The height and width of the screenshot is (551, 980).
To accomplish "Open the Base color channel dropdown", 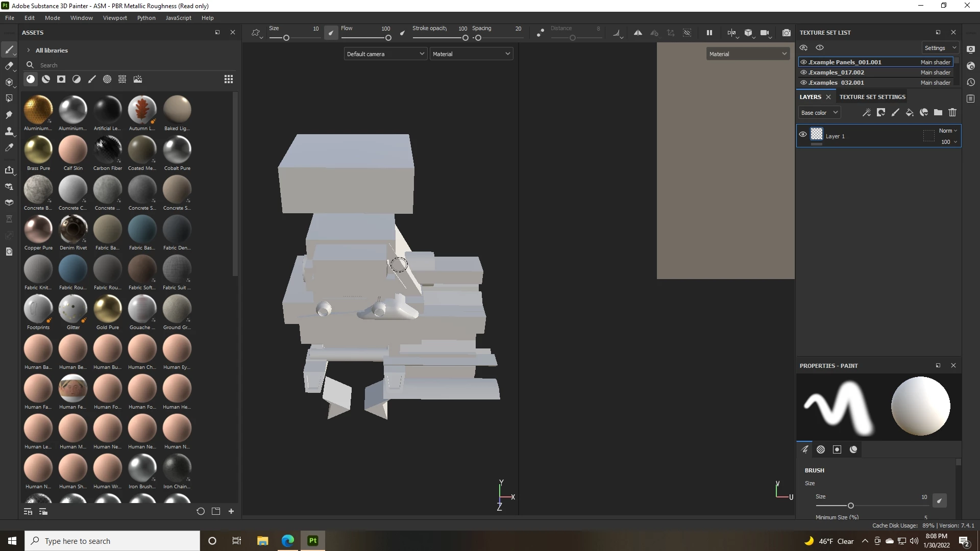I will (819, 113).
